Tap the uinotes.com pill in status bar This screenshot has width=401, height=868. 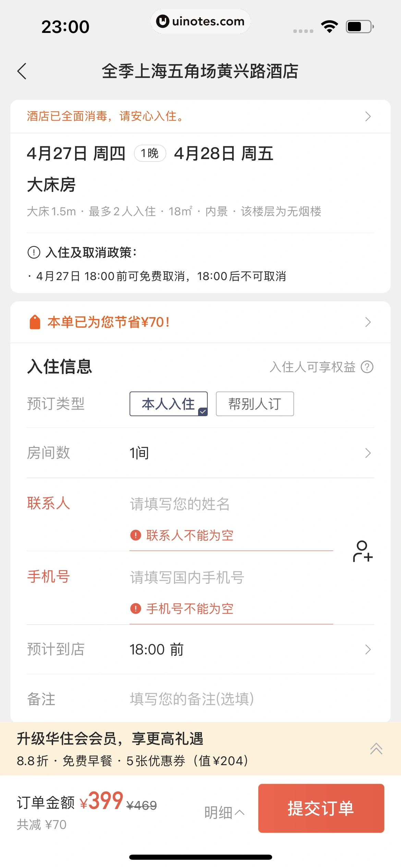(x=200, y=21)
